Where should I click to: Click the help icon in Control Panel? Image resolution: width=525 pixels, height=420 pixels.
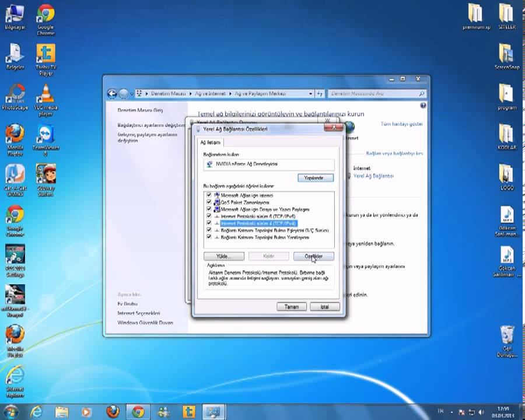pyautogui.click(x=423, y=106)
